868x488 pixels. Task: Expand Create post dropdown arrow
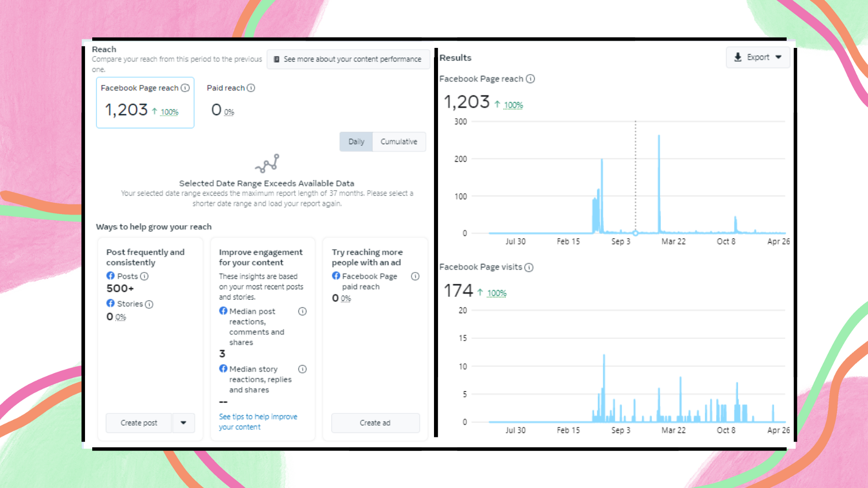coord(184,423)
